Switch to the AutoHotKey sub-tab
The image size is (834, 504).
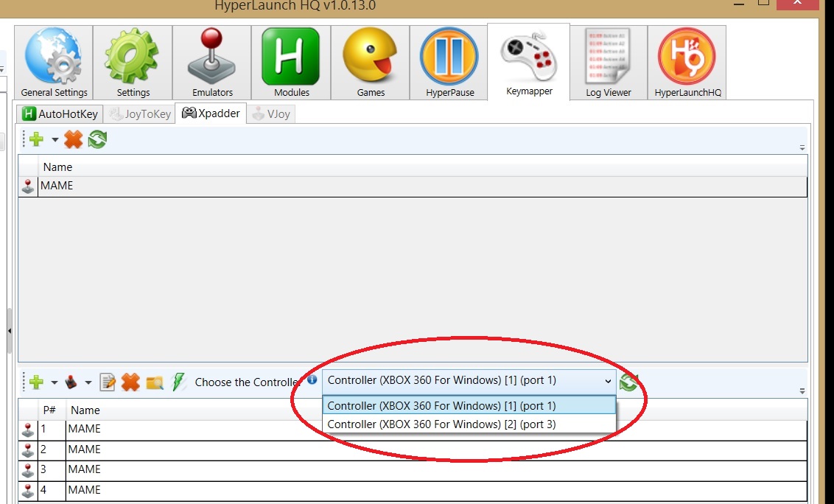point(60,114)
